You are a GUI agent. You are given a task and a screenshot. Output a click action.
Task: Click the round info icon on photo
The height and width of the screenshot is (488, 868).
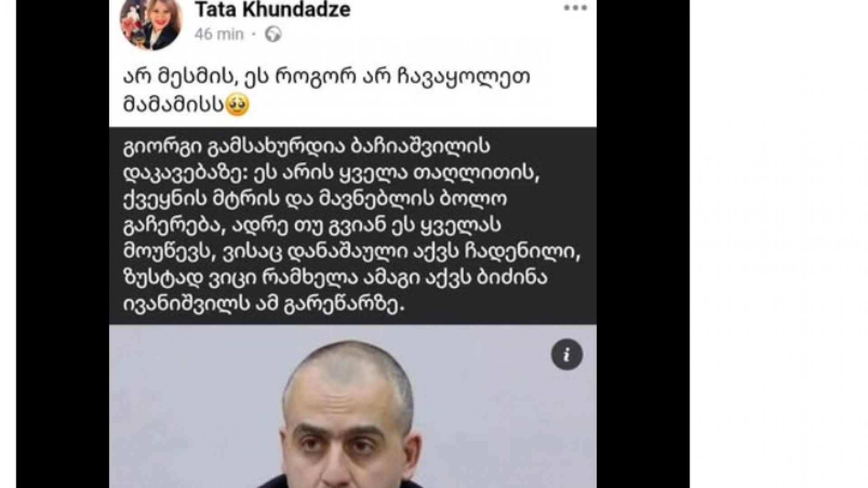click(x=567, y=355)
